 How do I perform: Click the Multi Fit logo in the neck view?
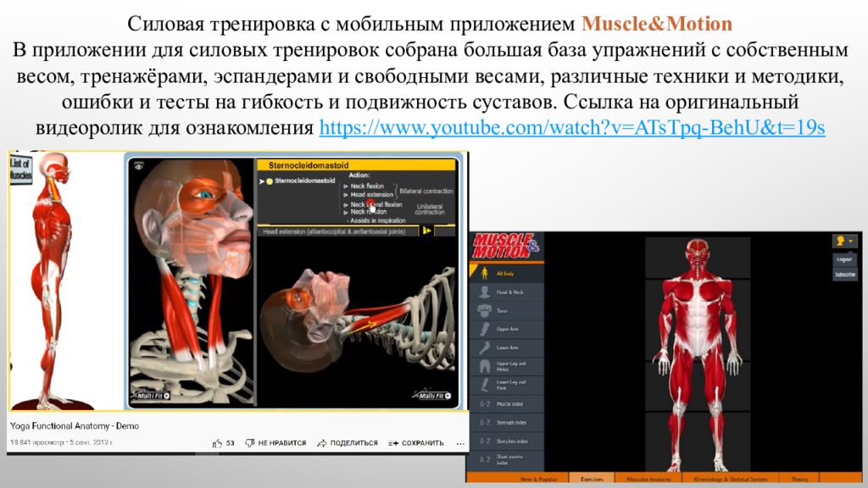151,396
